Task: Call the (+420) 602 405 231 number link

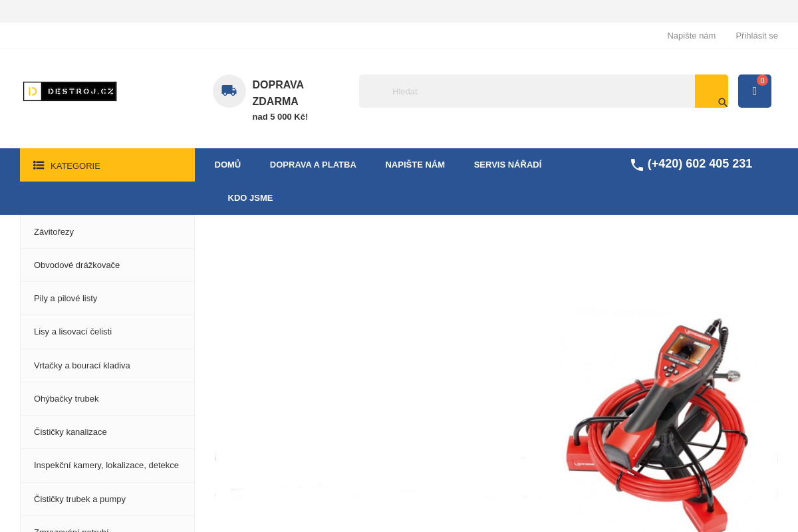Action: click(x=700, y=164)
